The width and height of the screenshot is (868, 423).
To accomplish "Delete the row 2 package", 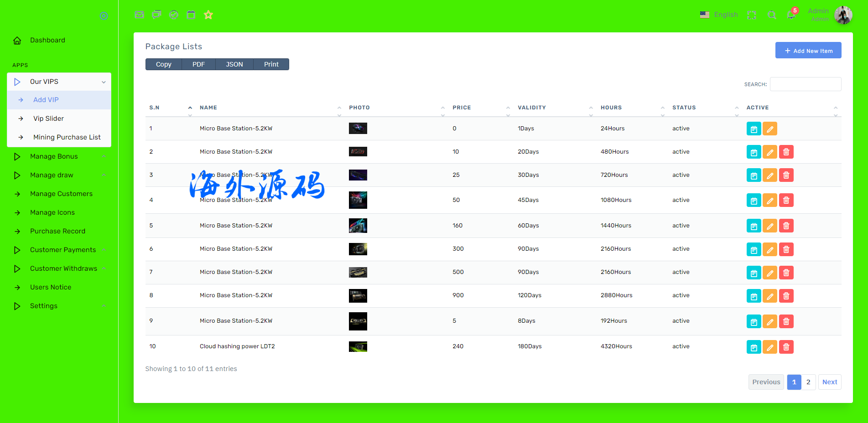I will point(786,152).
